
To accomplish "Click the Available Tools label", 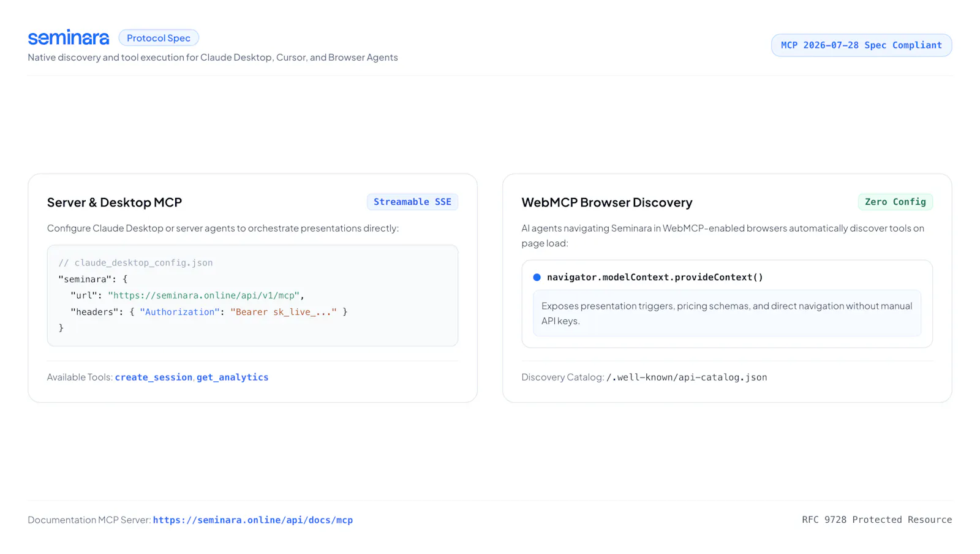I will [x=80, y=377].
